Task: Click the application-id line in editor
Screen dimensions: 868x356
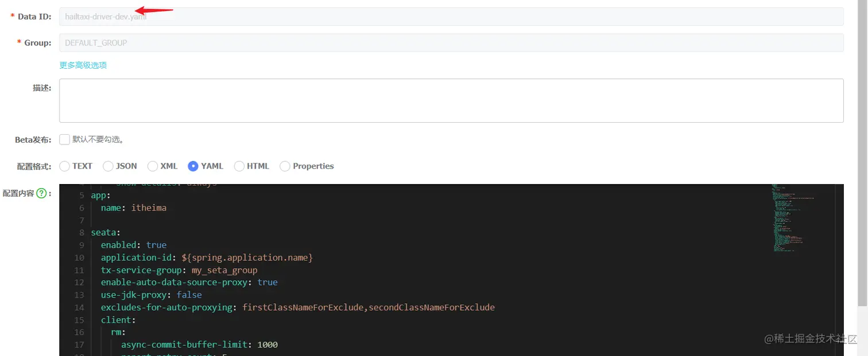Action: click(207, 258)
